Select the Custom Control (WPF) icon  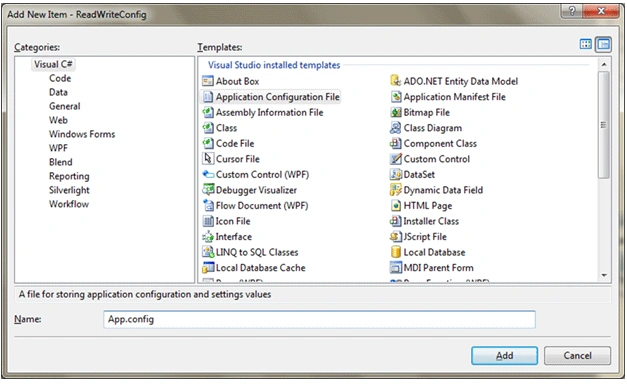click(208, 174)
